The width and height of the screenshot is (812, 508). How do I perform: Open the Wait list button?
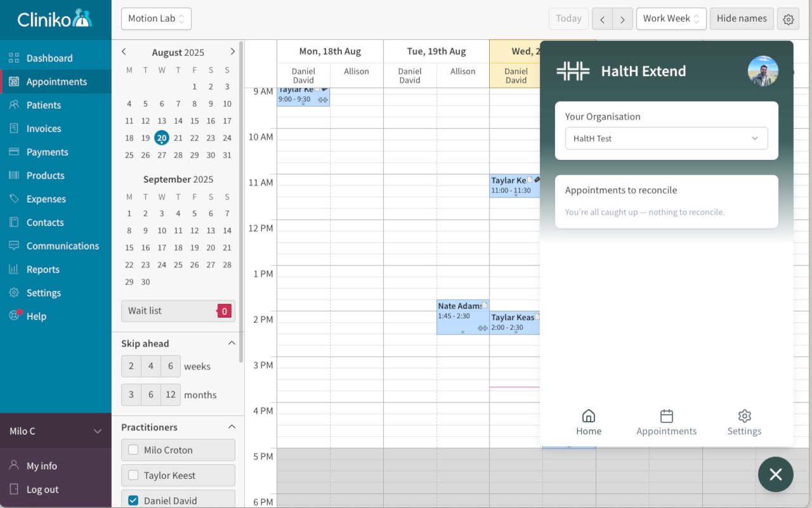click(178, 311)
